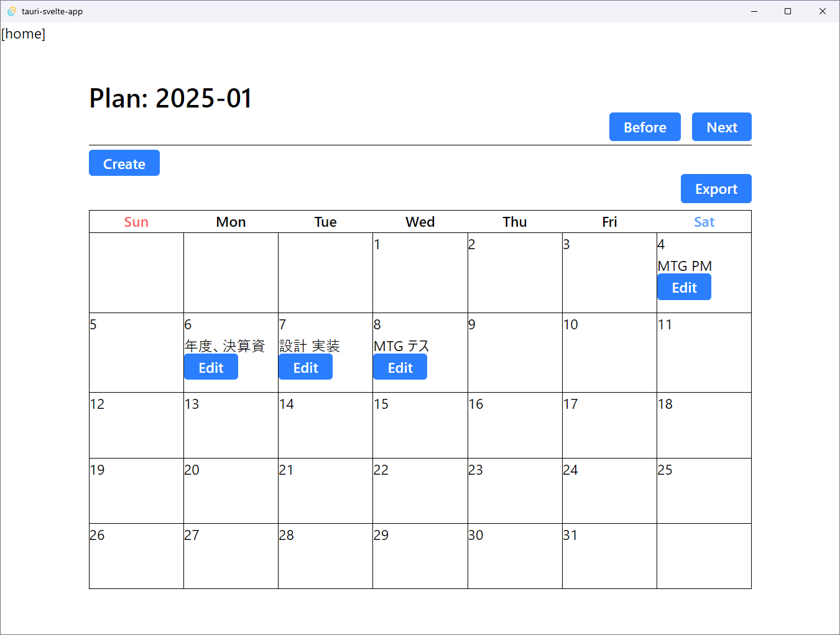This screenshot has height=635, width=840.
Task: Edit the MTG テス entry on 8th
Action: click(x=400, y=367)
